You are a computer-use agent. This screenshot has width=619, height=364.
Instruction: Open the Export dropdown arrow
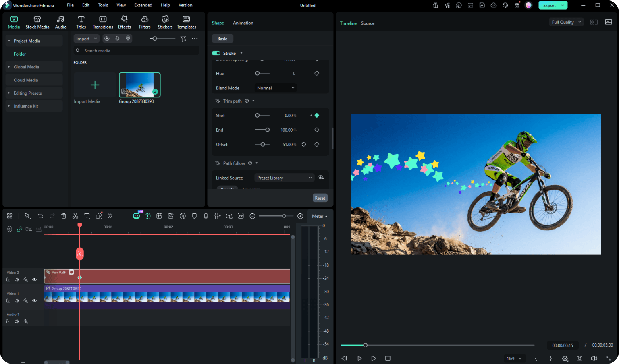[x=563, y=5]
